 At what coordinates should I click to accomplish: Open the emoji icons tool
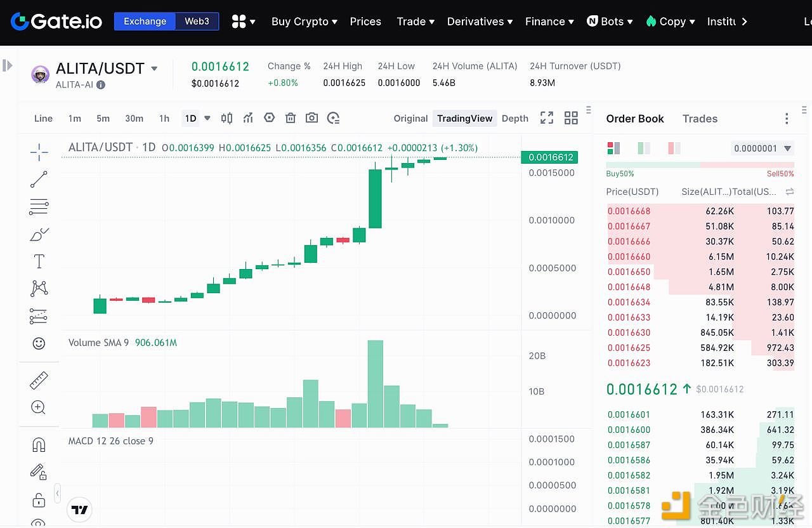(x=39, y=343)
